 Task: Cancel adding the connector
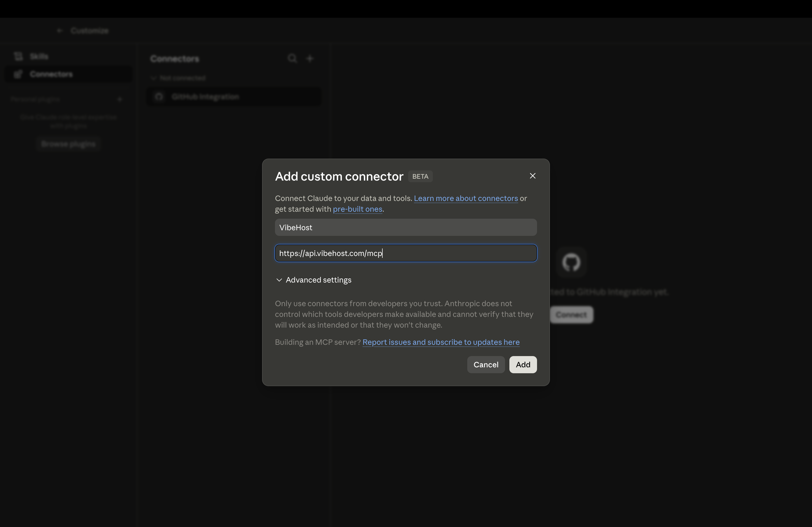[486, 365]
